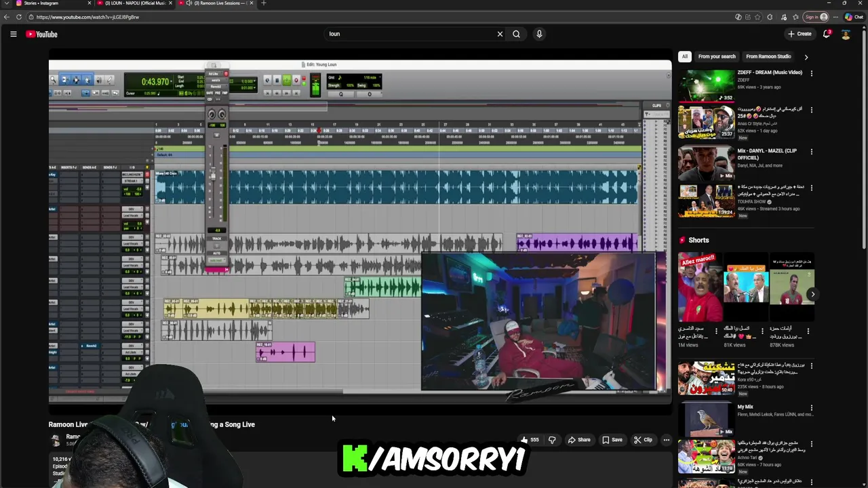This screenshot has height=488, width=868.
Task: Share the Ramoon Live video
Action: (x=579, y=440)
